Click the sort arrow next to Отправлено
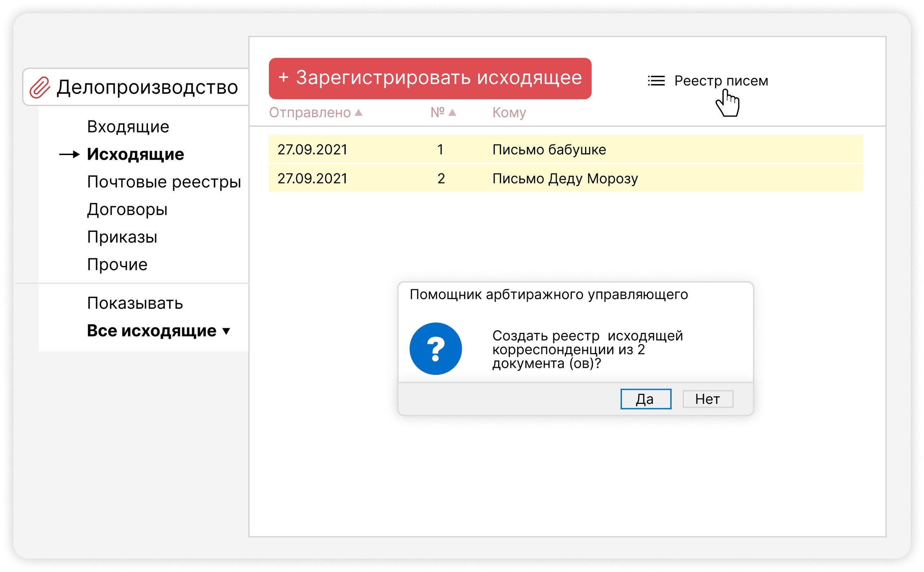924x572 pixels. tap(358, 113)
